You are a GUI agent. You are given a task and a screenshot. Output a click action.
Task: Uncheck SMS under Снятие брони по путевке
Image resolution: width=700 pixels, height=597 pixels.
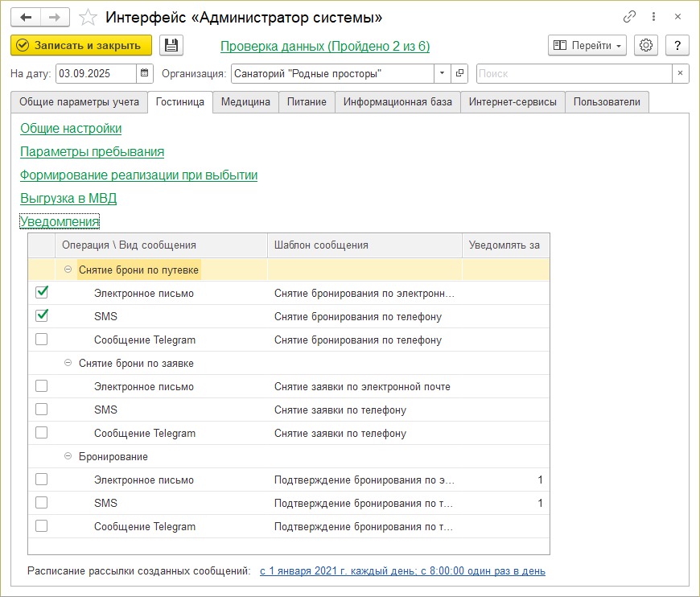coord(42,316)
